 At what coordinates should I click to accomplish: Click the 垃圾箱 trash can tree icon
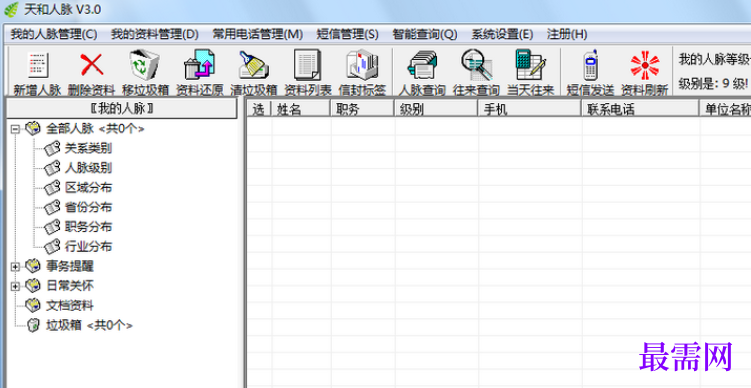click(33, 326)
